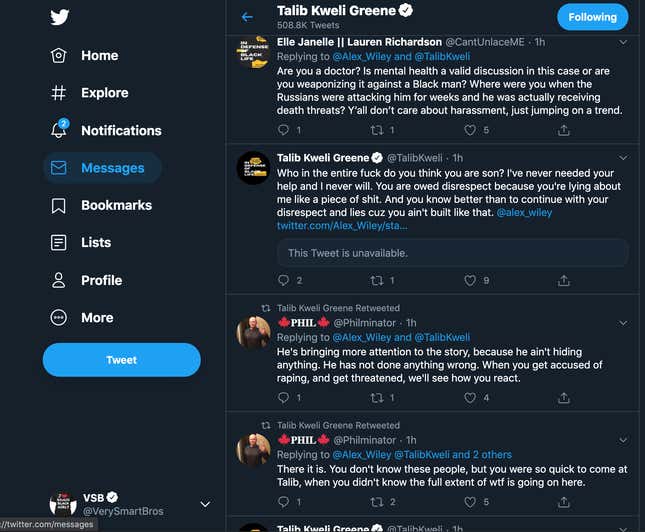Viewport: 645px width, 532px height.
Task: Click the Twitter bird logo
Action: pyautogui.click(x=60, y=17)
